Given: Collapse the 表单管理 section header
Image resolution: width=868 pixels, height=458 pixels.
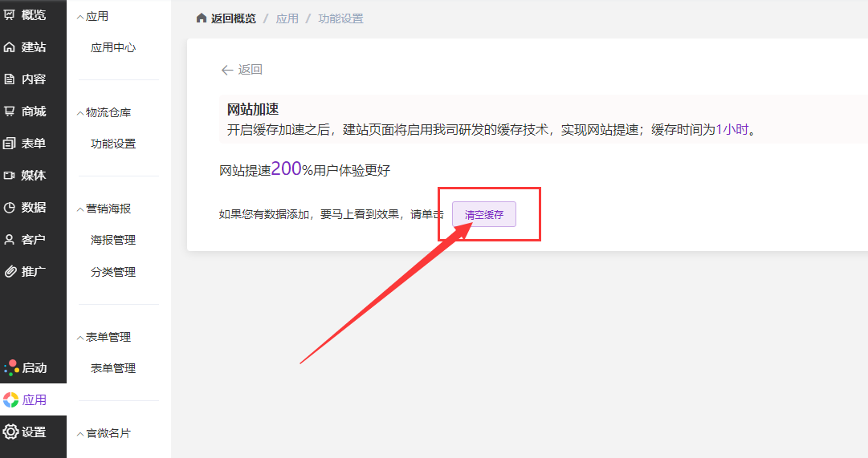Looking at the screenshot, I should [80, 338].
